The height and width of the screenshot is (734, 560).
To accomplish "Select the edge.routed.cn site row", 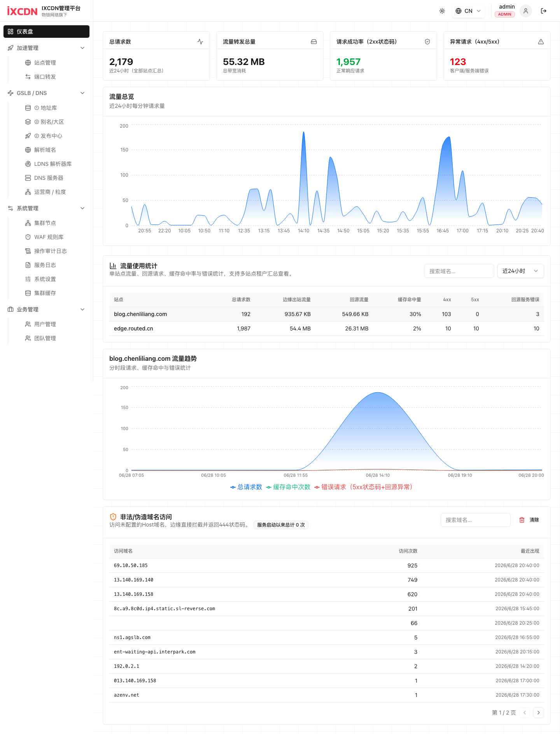I will tap(327, 328).
